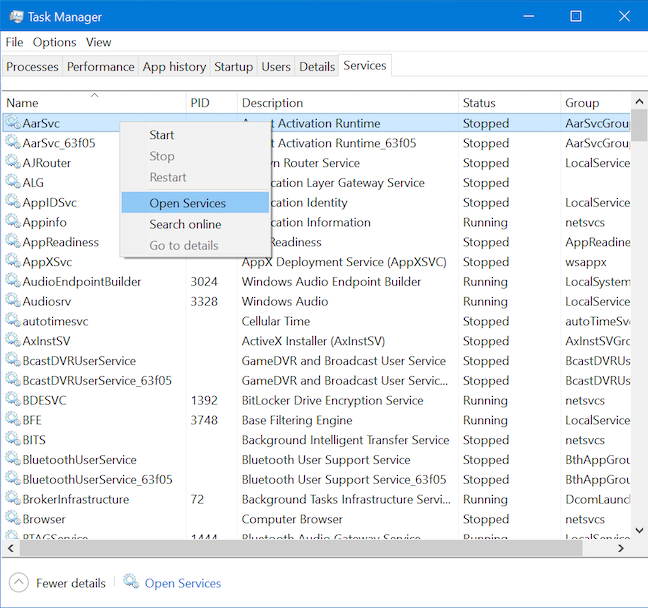Image resolution: width=648 pixels, height=608 pixels.
Task: Click the gear icon beside BluetoothUserService
Action: point(13,459)
